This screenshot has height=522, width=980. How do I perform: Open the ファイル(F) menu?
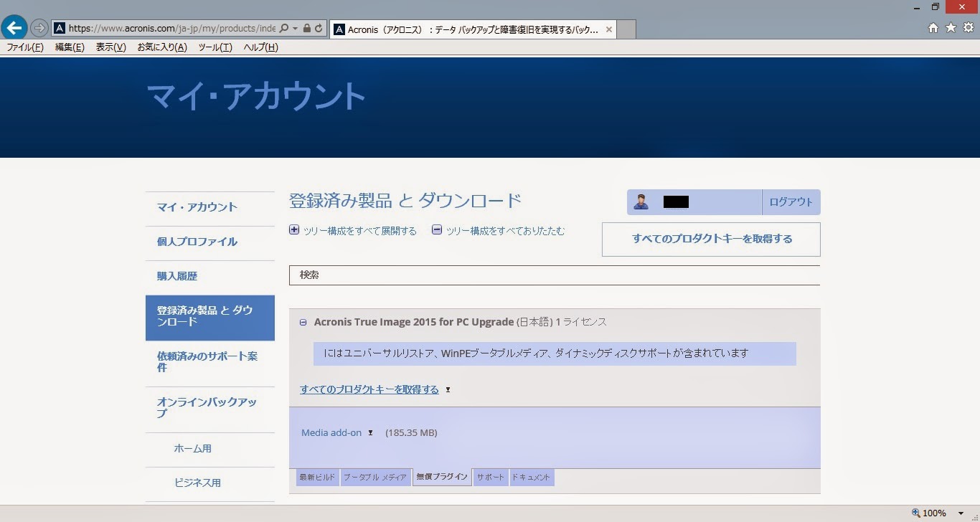pos(25,47)
